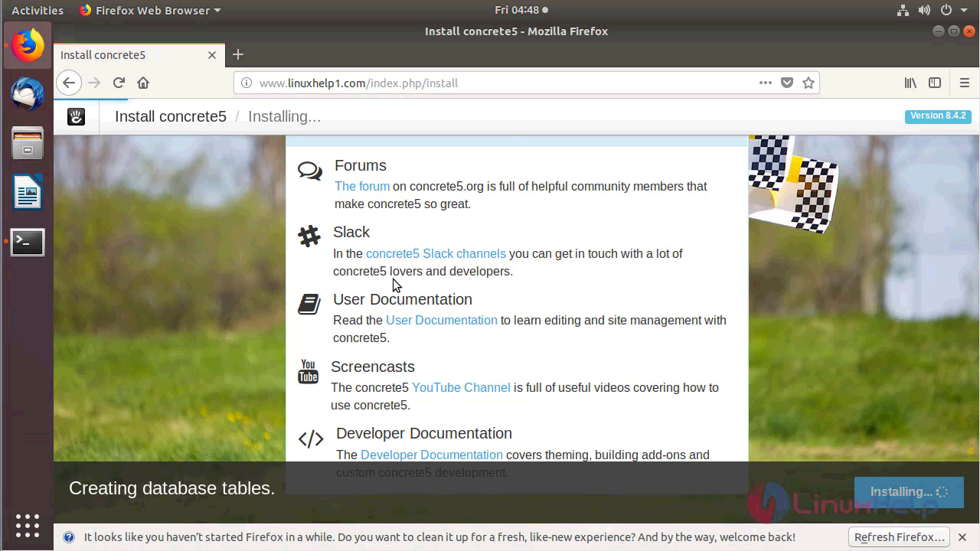Open the Terminal dock icon

[28, 242]
